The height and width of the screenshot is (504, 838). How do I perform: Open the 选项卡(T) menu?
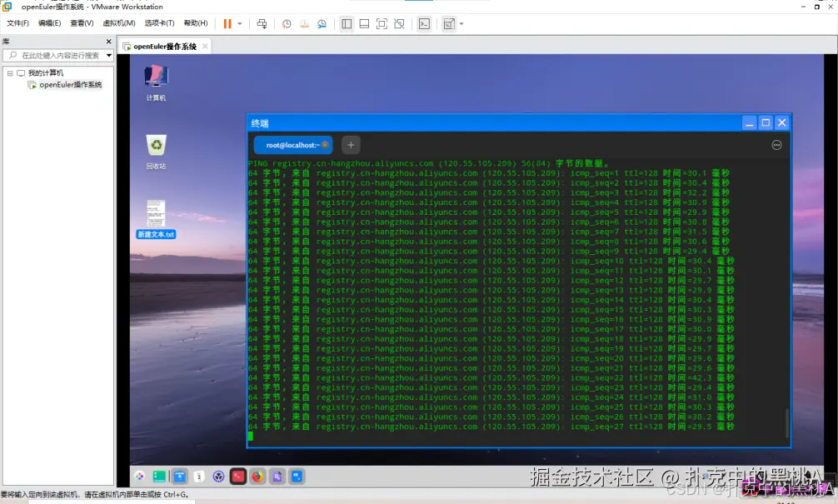click(159, 23)
